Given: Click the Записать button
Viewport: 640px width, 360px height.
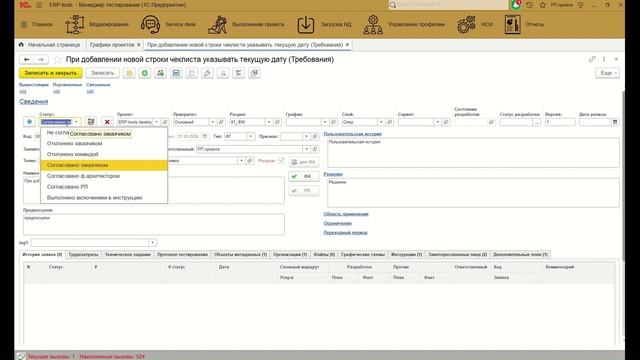Looking at the screenshot, I should pos(102,73).
